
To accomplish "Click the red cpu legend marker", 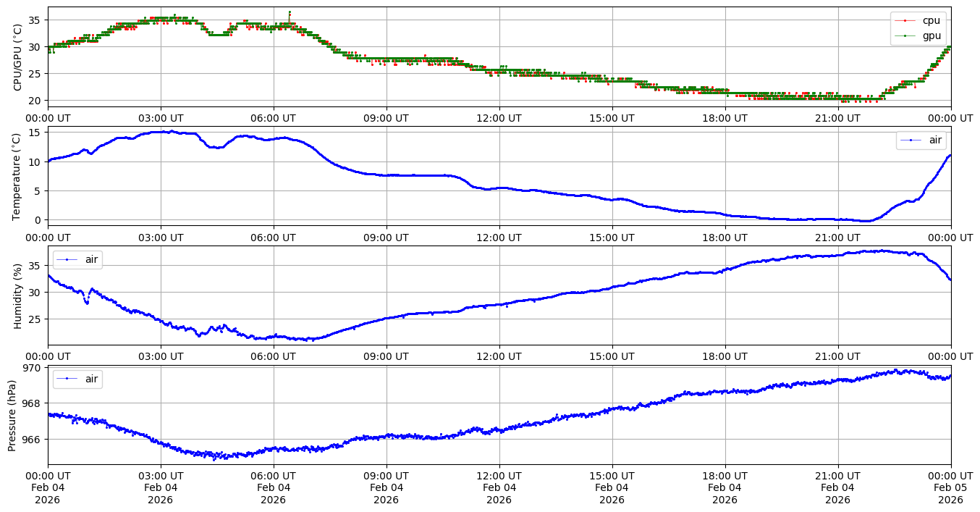I will (x=905, y=20).
